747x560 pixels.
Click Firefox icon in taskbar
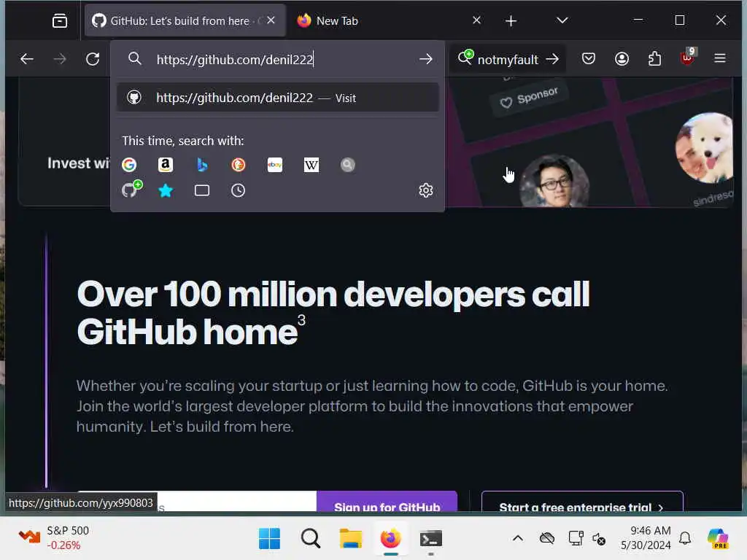391,539
